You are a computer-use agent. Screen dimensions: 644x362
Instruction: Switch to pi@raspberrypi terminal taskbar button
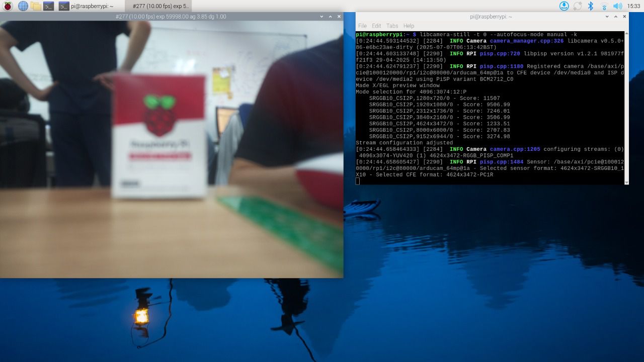[x=86, y=6]
